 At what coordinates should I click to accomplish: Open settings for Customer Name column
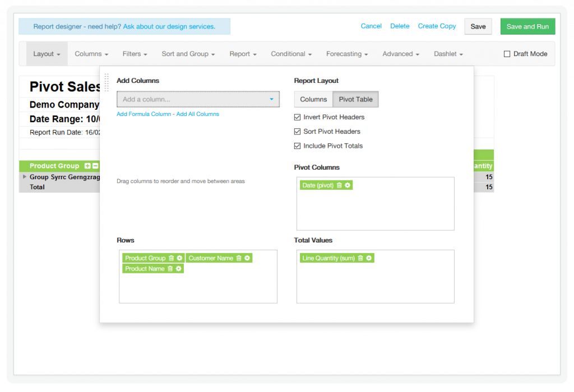247,258
